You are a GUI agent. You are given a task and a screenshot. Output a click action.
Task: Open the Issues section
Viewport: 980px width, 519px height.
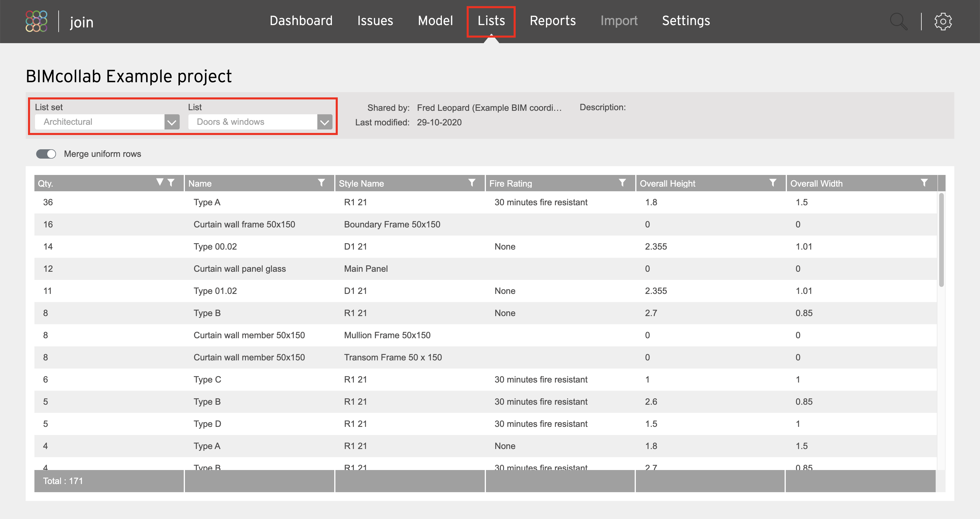(x=375, y=20)
